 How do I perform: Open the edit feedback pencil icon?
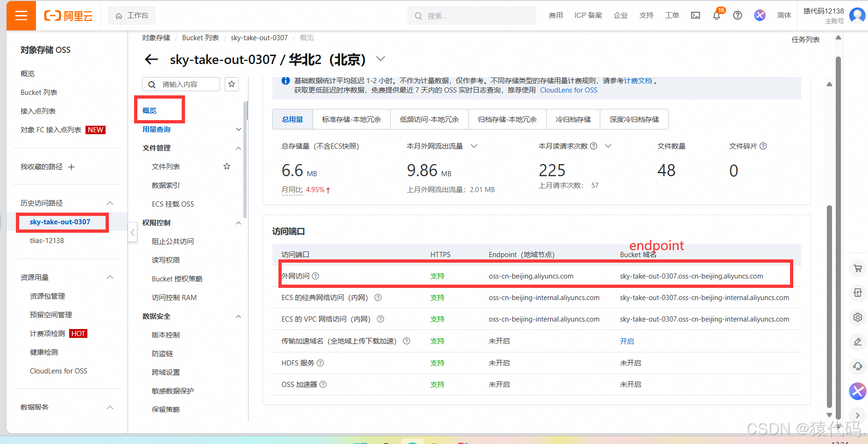(x=858, y=342)
